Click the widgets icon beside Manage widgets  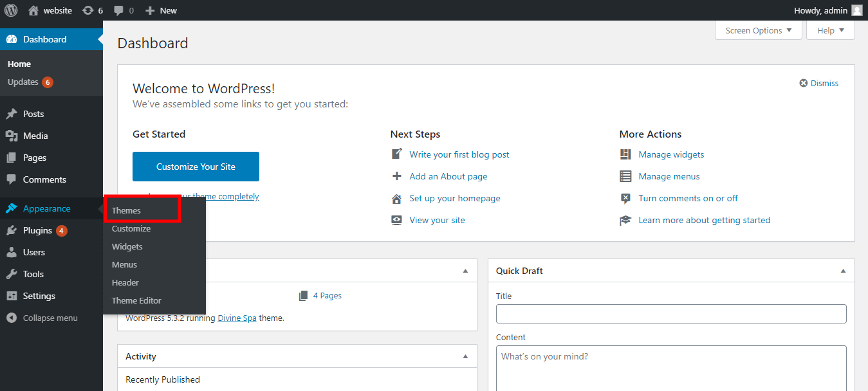click(x=625, y=154)
